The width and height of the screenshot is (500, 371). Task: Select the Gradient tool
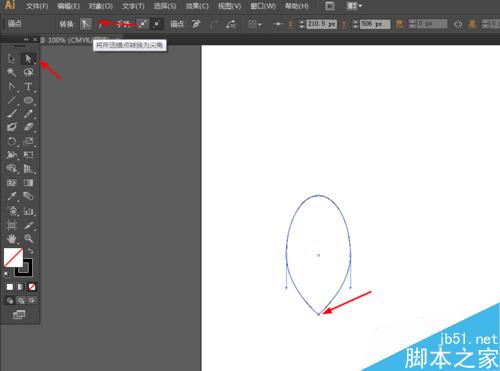tap(28, 183)
